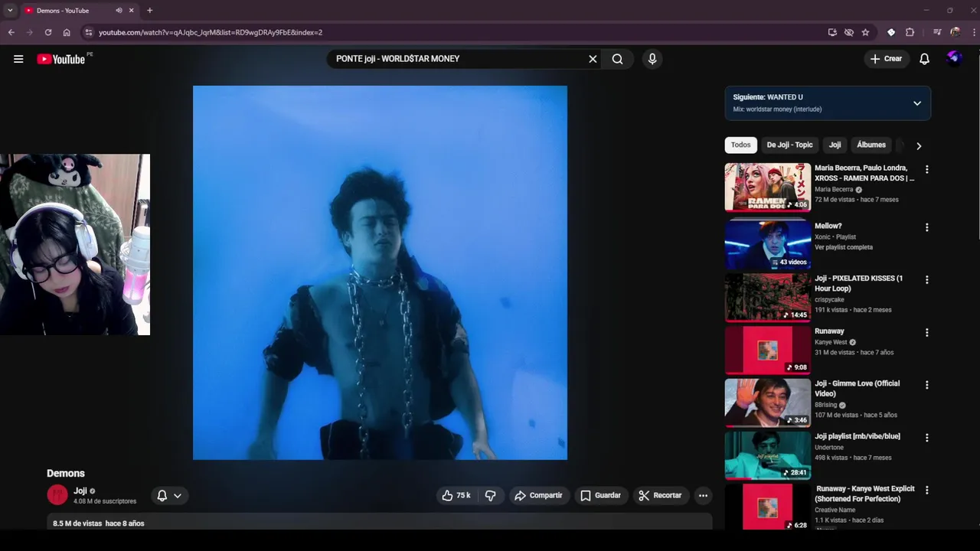
Task: Open the Chrome three-dot menu
Action: pos(974,32)
